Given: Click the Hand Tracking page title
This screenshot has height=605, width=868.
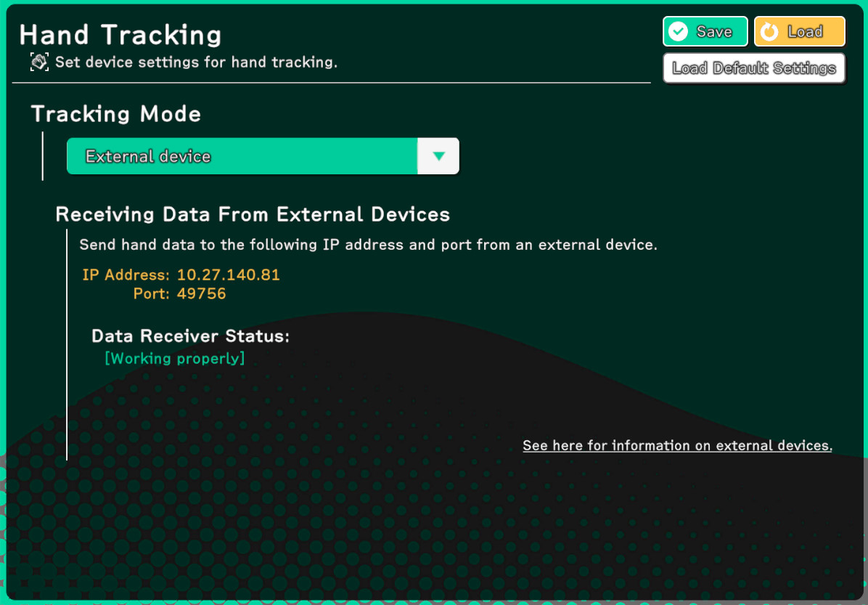Looking at the screenshot, I should [120, 35].
